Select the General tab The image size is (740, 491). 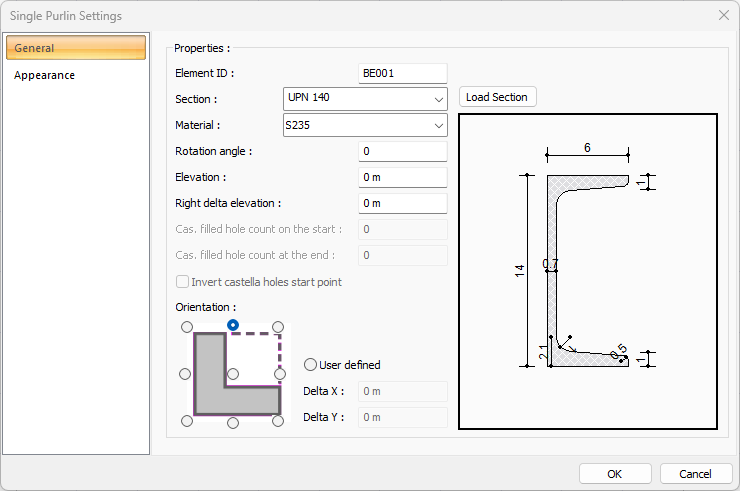click(x=76, y=48)
